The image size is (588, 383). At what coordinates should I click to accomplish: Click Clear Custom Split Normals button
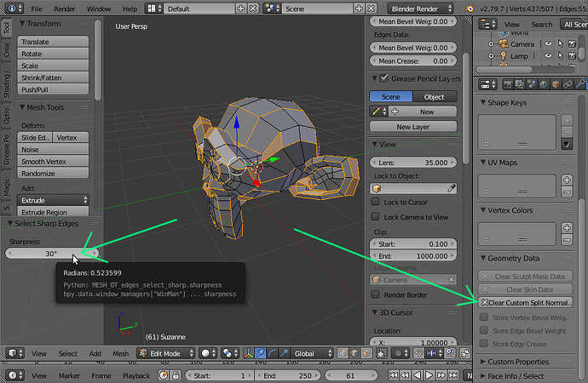[525, 302]
